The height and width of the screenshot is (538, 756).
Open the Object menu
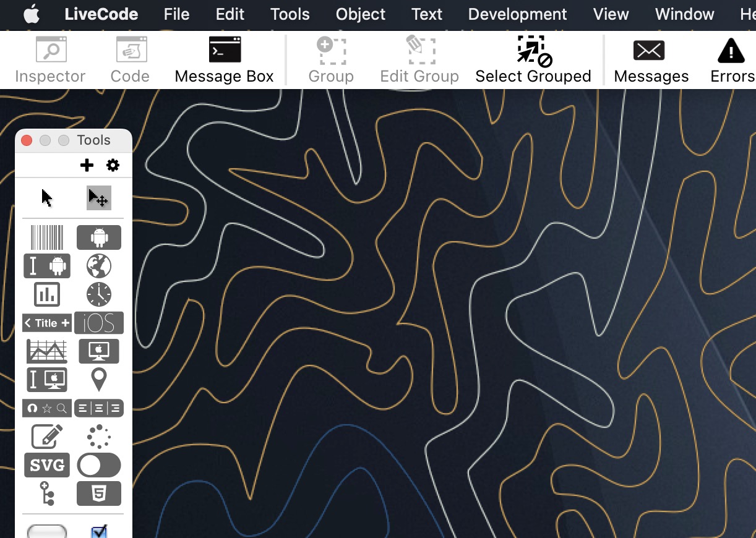click(x=361, y=14)
